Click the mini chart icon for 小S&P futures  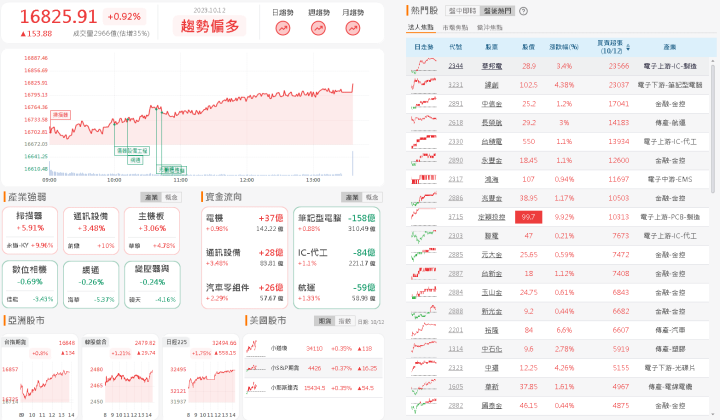pos(255,368)
